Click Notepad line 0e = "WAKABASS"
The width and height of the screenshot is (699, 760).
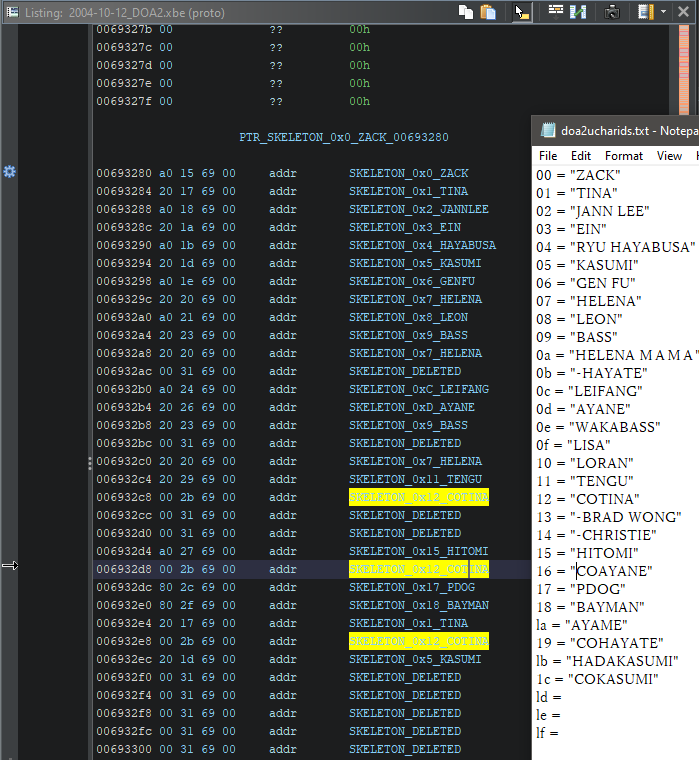pos(598,427)
